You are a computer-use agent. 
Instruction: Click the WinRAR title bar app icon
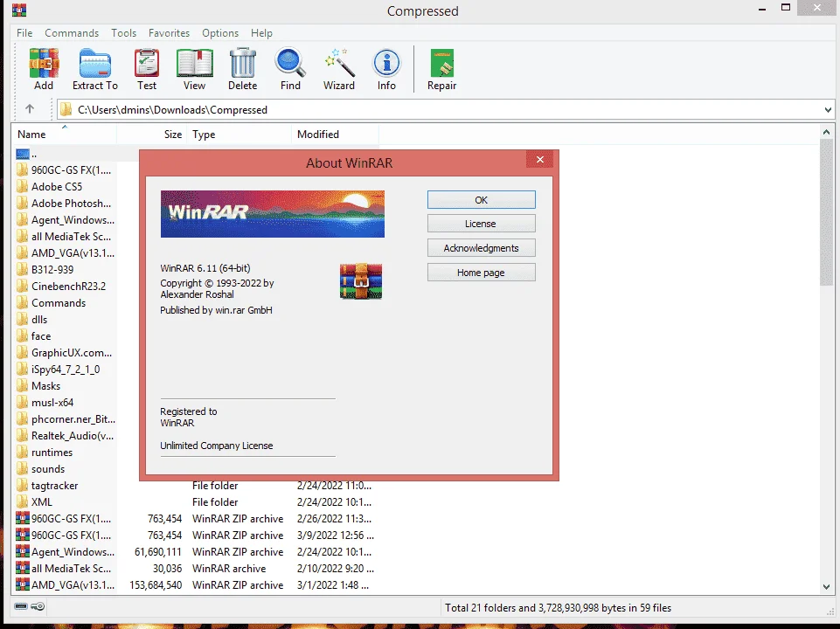click(19, 10)
